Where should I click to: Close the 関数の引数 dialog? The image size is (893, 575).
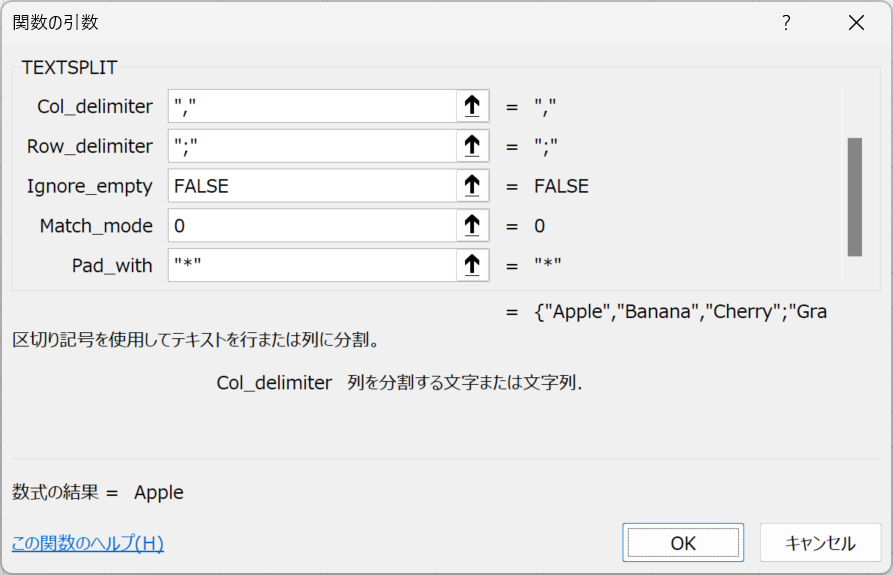click(x=856, y=23)
